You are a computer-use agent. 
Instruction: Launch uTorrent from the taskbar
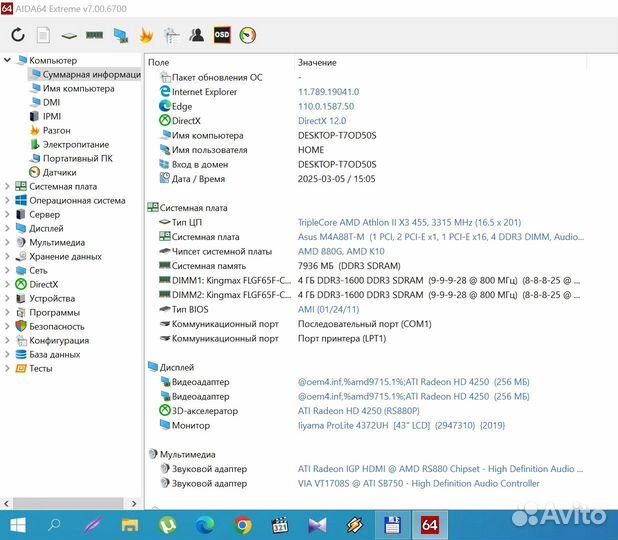(x=168, y=525)
